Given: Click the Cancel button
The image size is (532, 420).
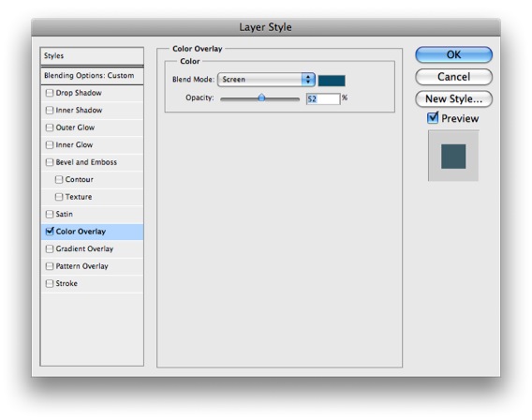Looking at the screenshot, I should tap(453, 77).
